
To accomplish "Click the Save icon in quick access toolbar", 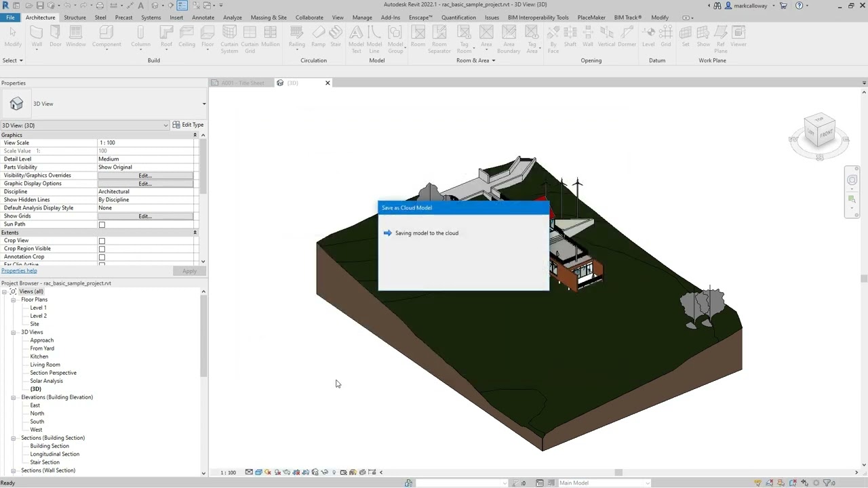I will pos(40,5).
